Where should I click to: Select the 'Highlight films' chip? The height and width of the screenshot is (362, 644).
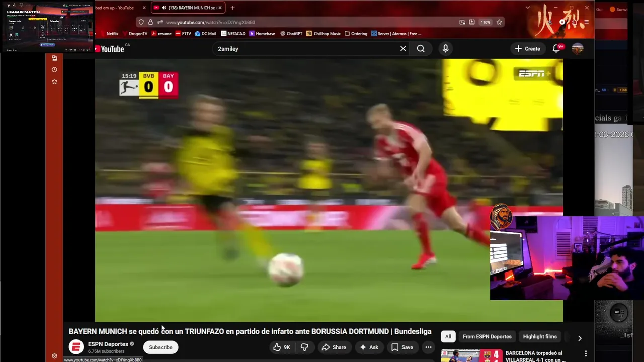pos(540,337)
